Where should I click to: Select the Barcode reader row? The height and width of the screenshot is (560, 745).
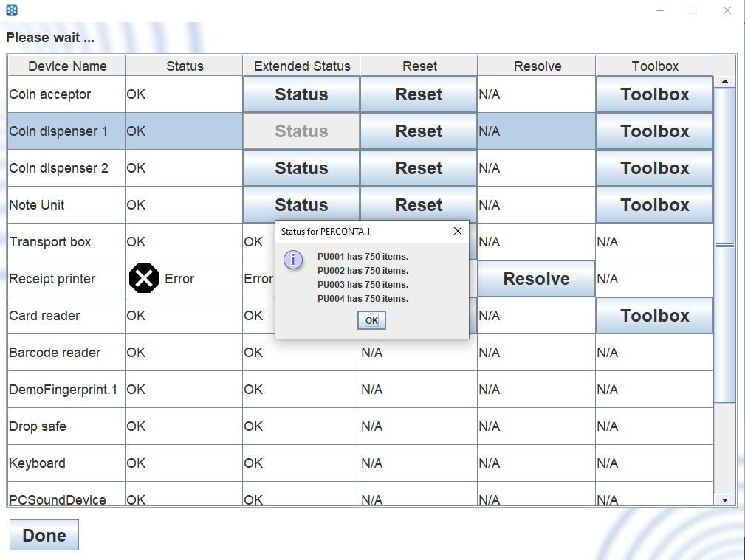pos(55,353)
